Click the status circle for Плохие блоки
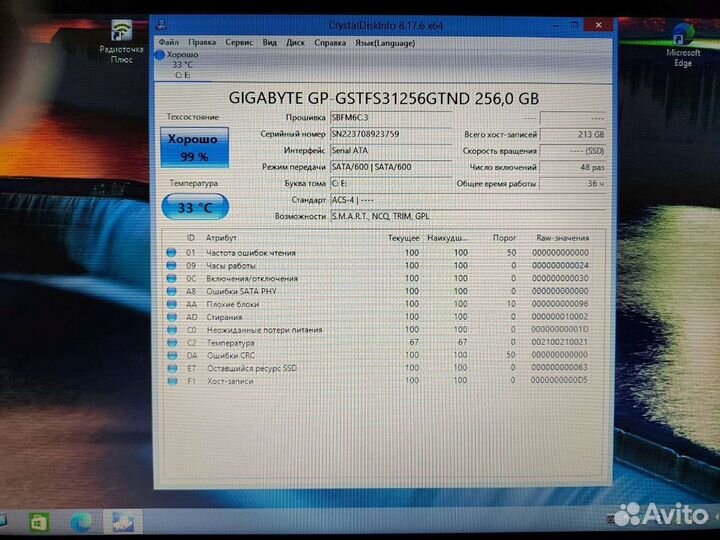This screenshot has height=540, width=720. pos(171,304)
